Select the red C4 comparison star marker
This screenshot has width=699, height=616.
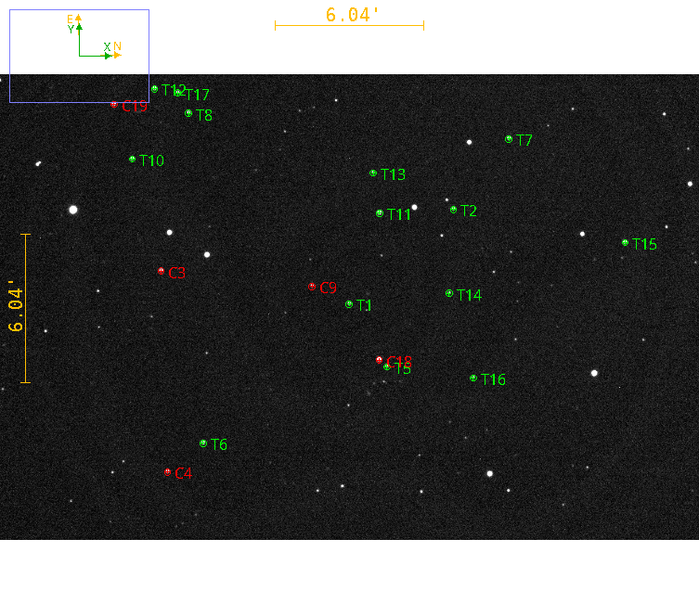[167, 471]
